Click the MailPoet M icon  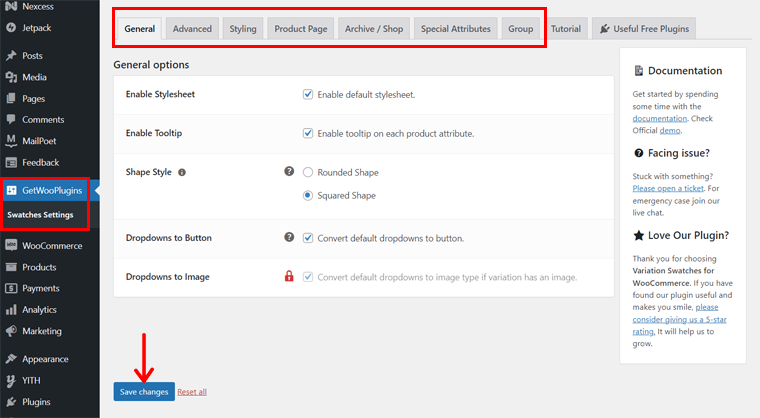point(11,141)
